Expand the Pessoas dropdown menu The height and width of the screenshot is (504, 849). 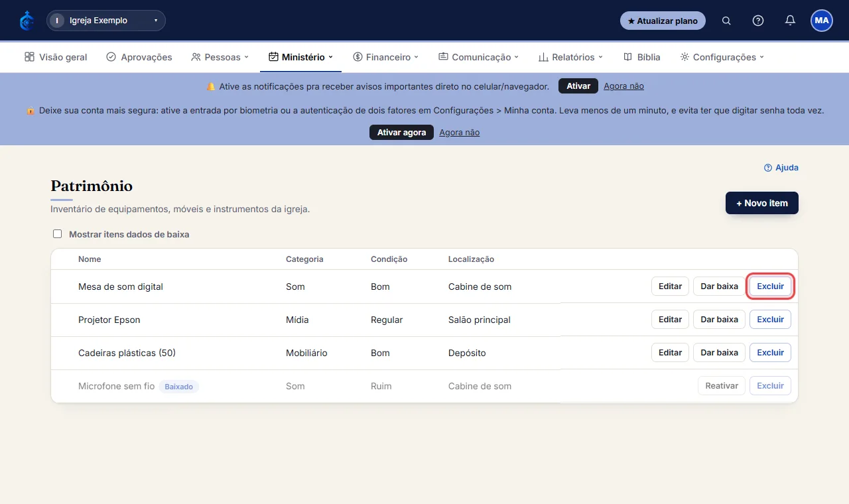[x=220, y=57]
